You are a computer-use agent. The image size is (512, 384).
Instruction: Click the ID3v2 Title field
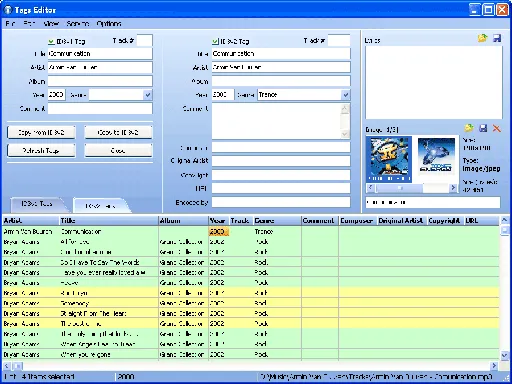(x=281, y=54)
